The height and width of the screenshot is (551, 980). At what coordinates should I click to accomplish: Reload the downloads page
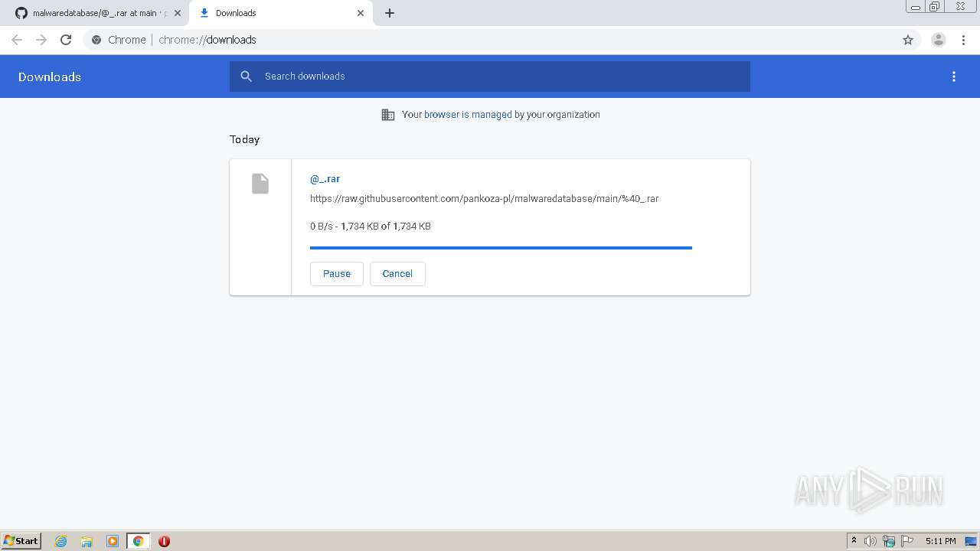click(x=66, y=40)
